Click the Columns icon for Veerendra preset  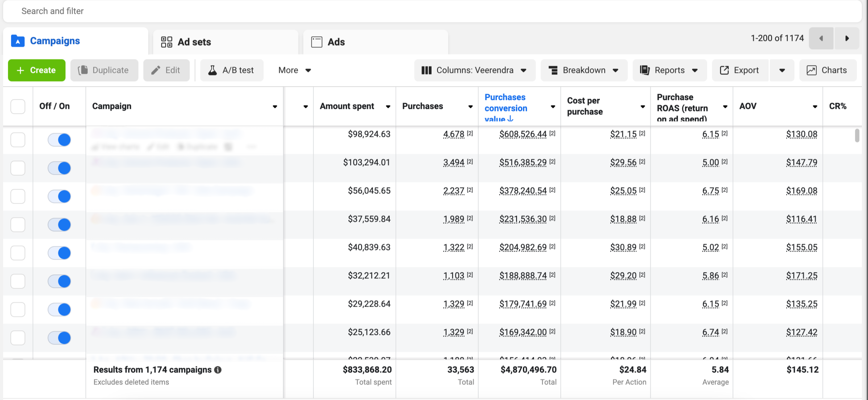[x=426, y=70]
